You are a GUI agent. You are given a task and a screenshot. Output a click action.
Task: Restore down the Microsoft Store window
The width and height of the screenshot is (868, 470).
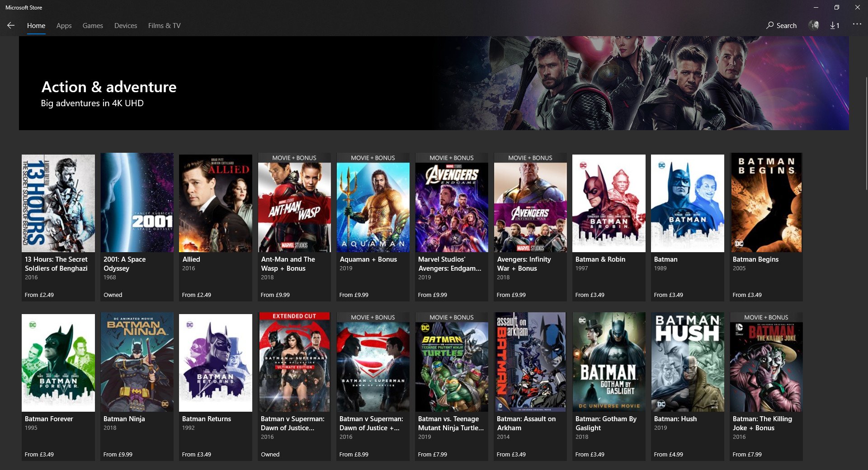pyautogui.click(x=836, y=7)
